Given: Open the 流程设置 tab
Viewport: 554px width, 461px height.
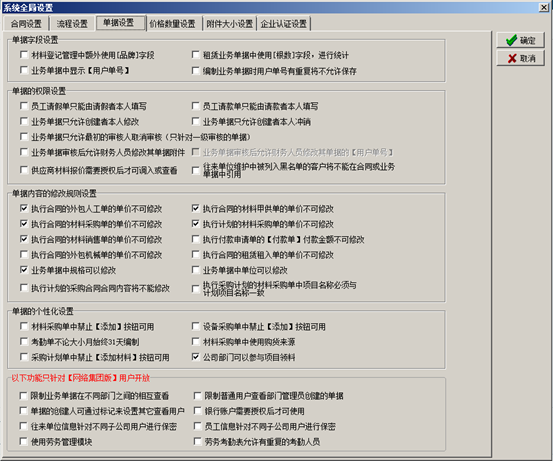Looking at the screenshot, I should pos(72,24).
